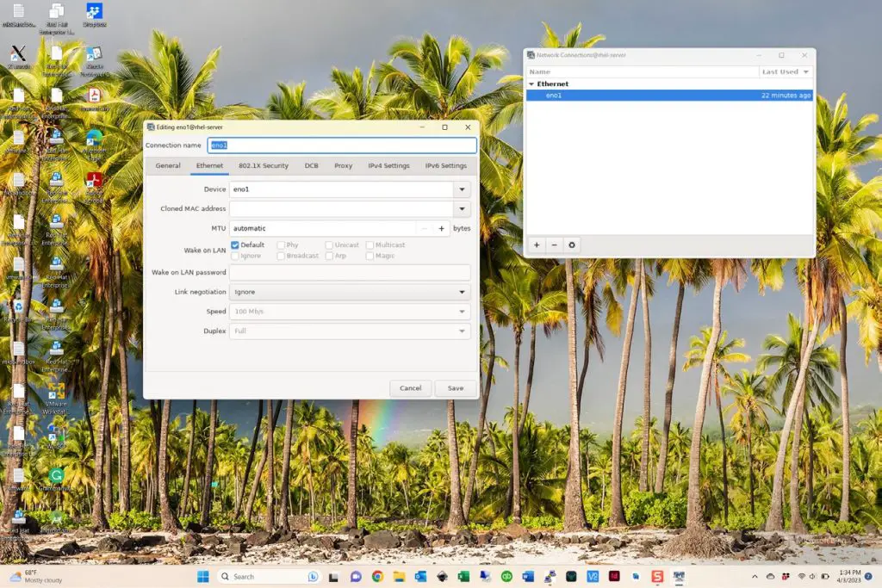Open the Windows Search box
The height and width of the screenshot is (588, 882).
(258, 576)
